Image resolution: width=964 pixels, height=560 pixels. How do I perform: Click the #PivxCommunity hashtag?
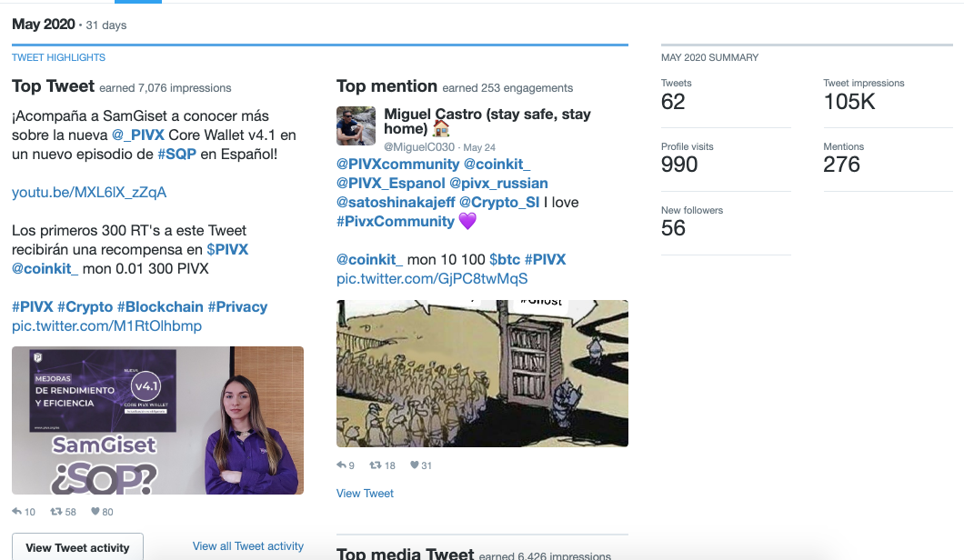[396, 221]
